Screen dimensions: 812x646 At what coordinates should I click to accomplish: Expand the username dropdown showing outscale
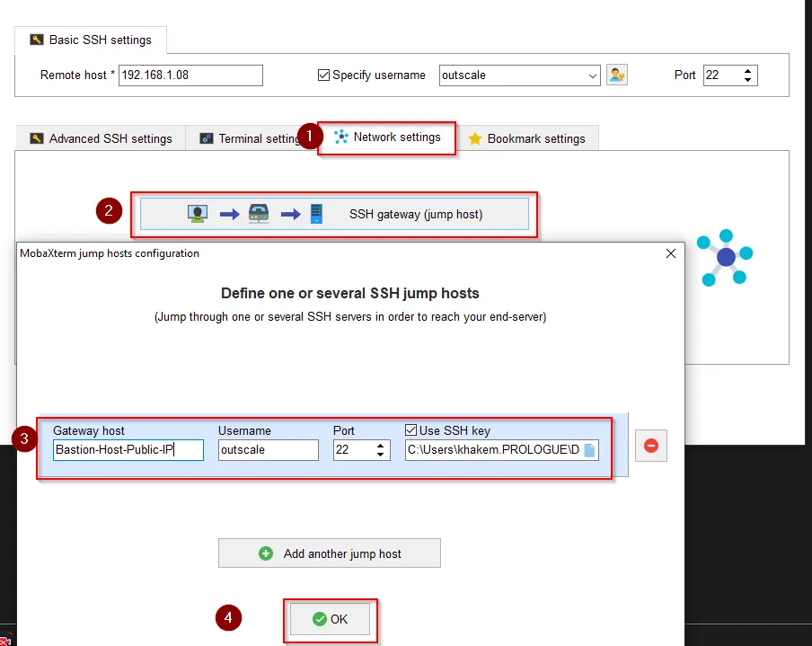pos(592,76)
